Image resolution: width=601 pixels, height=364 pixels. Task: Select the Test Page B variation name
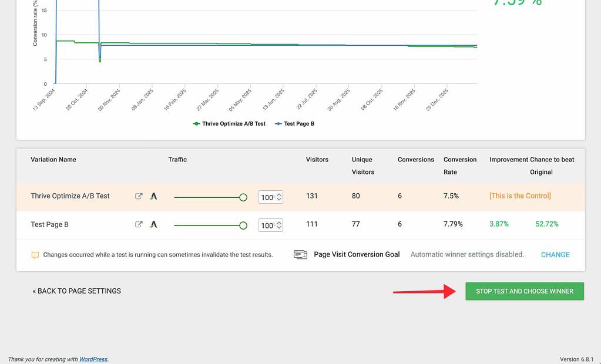[50, 224]
